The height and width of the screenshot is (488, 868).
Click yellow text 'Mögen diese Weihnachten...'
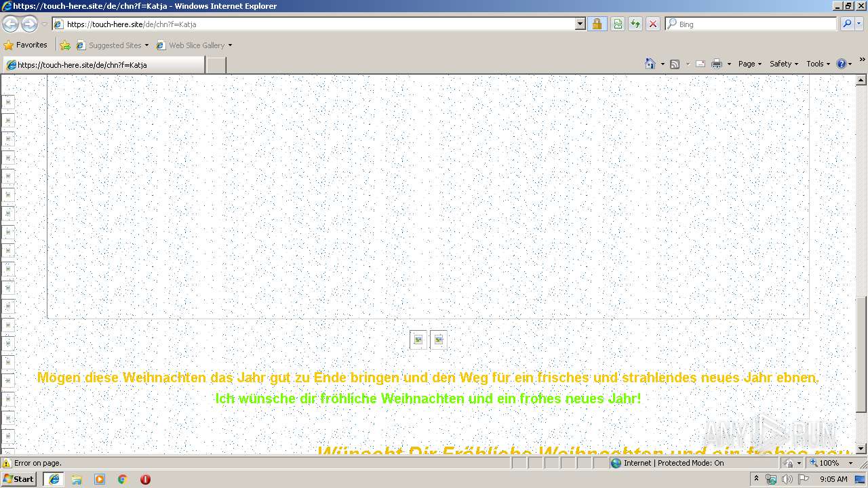428,378
